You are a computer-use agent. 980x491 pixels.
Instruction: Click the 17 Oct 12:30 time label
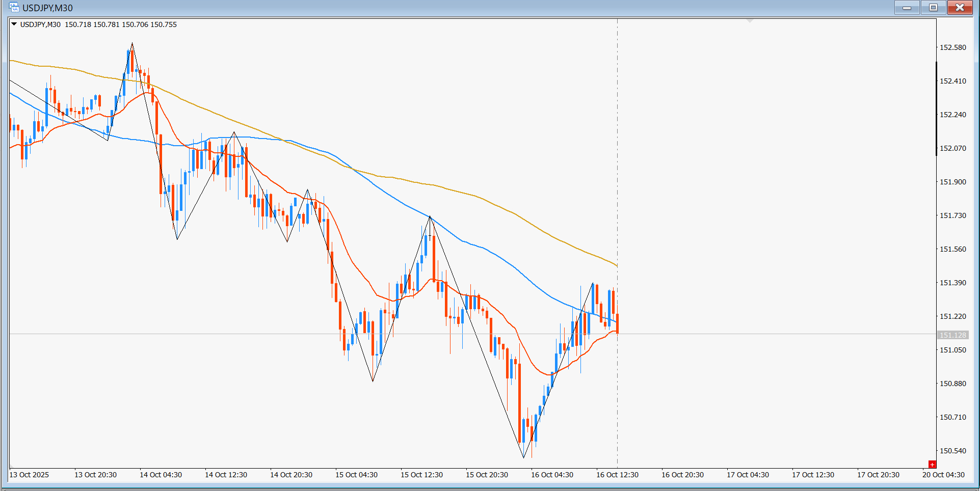(813, 475)
